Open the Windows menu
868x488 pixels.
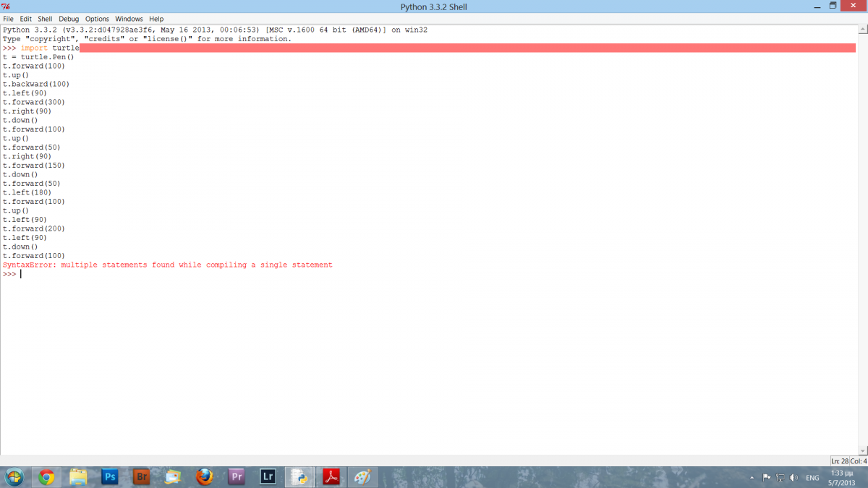click(129, 19)
